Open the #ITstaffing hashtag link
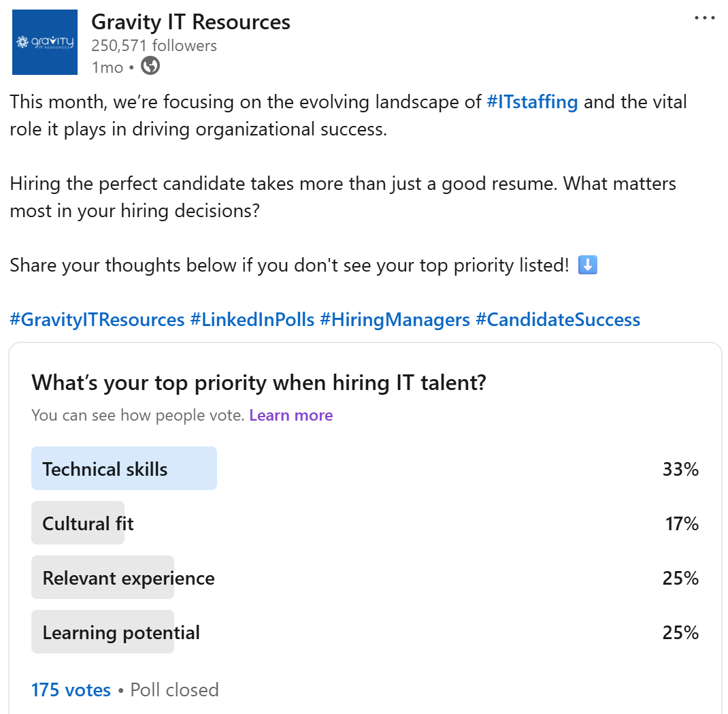 (x=532, y=101)
